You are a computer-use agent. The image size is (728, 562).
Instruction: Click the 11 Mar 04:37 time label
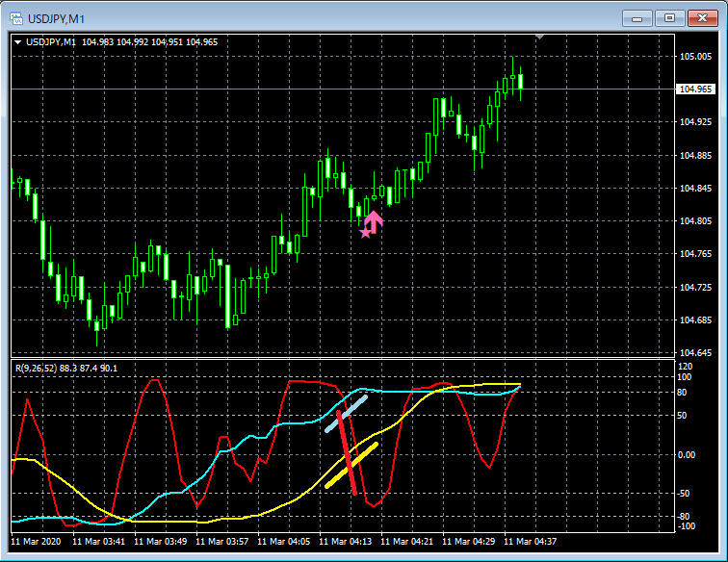pyautogui.click(x=531, y=542)
